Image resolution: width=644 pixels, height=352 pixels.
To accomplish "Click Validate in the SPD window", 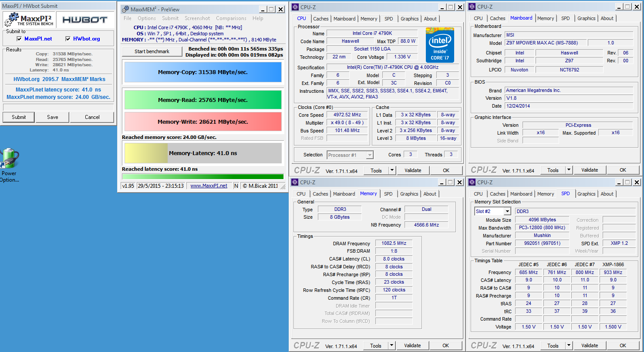I will tap(590, 346).
